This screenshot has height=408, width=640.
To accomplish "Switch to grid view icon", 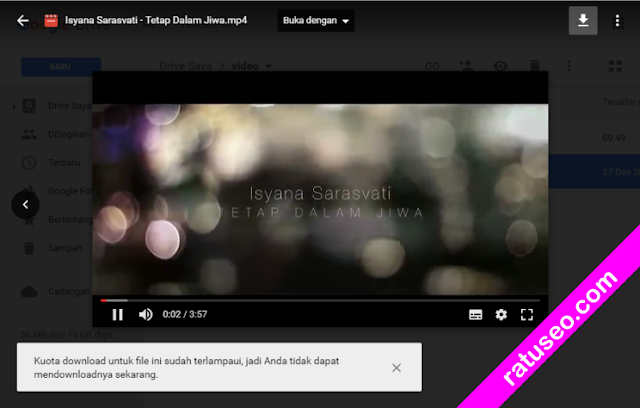I will coord(615,66).
